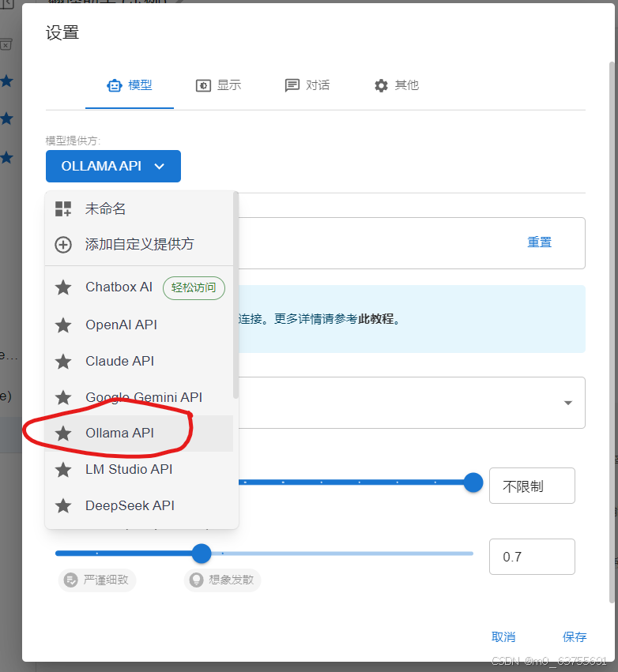Click the circled plus icon for custom provider
This screenshot has height=672, width=618.
click(x=63, y=245)
